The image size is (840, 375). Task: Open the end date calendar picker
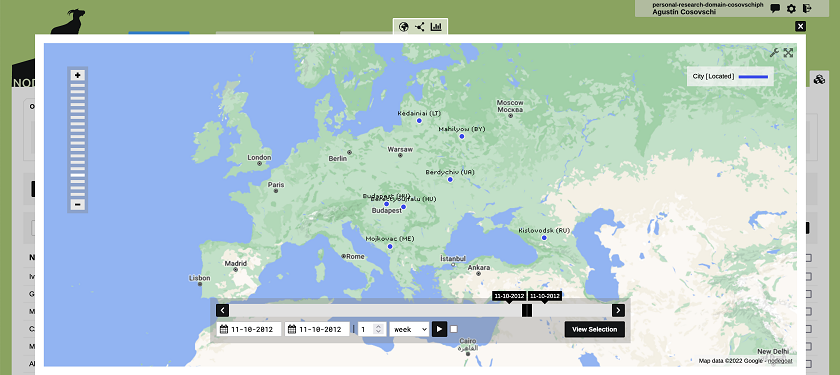click(x=292, y=329)
